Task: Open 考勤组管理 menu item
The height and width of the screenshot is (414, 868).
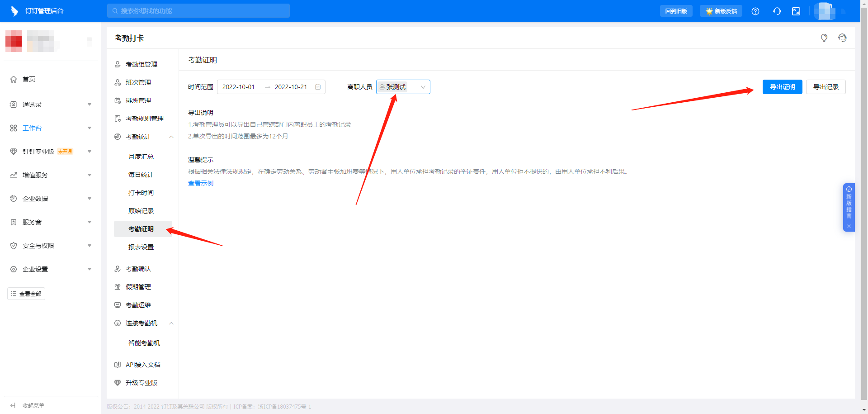Action: [x=141, y=64]
